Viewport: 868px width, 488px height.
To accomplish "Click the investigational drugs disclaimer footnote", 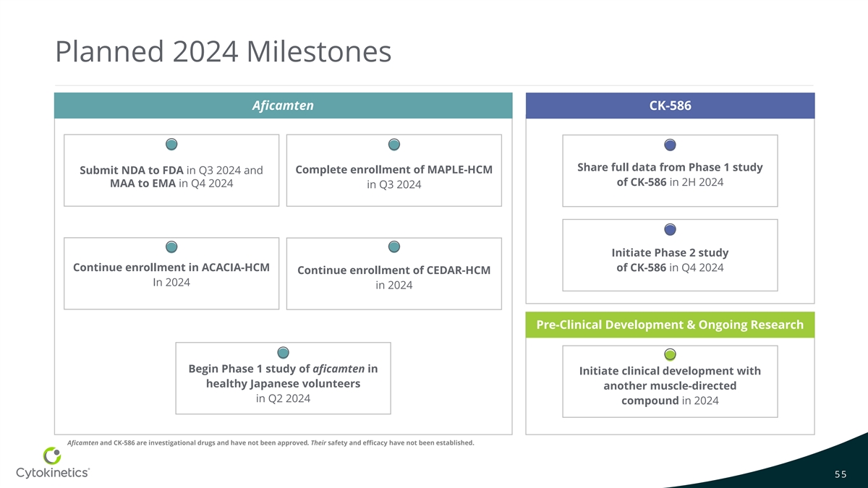I will pyautogui.click(x=270, y=442).
